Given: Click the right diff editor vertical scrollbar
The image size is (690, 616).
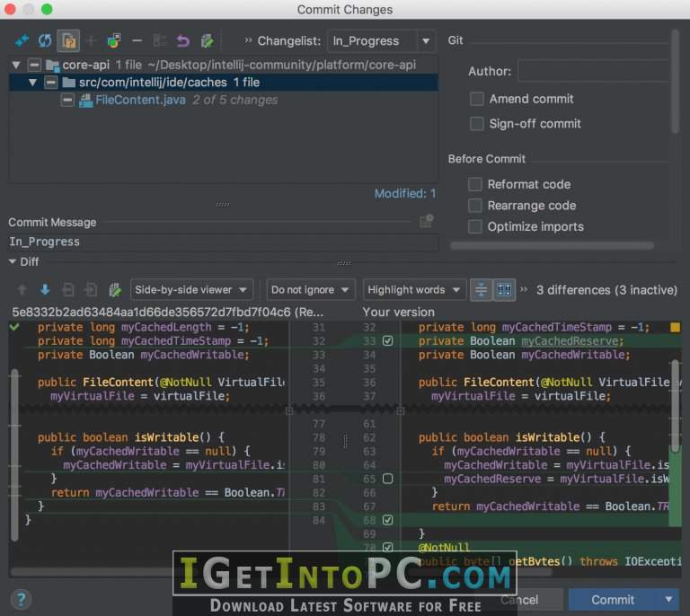Looking at the screenshot, I should pyautogui.click(x=675, y=405).
